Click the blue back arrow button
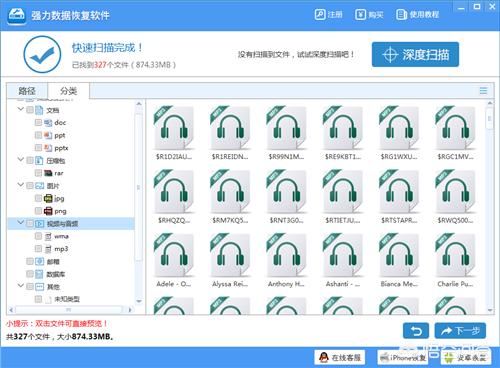500x368 pixels. click(416, 331)
